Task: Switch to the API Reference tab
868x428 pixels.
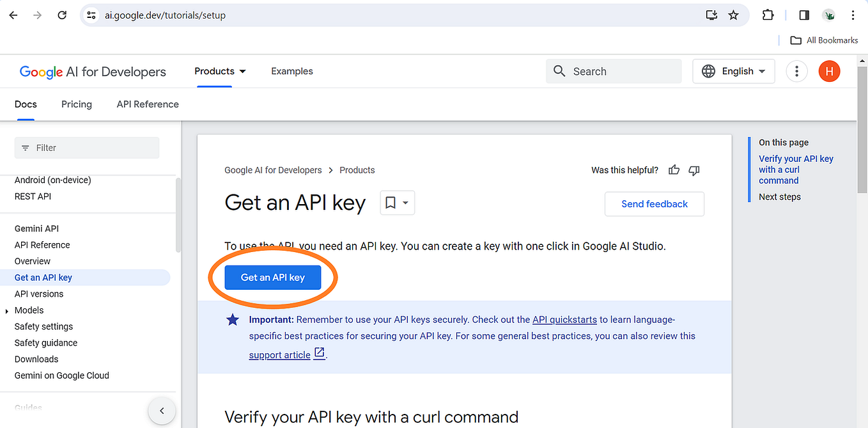Action: [x=147, y=104]
